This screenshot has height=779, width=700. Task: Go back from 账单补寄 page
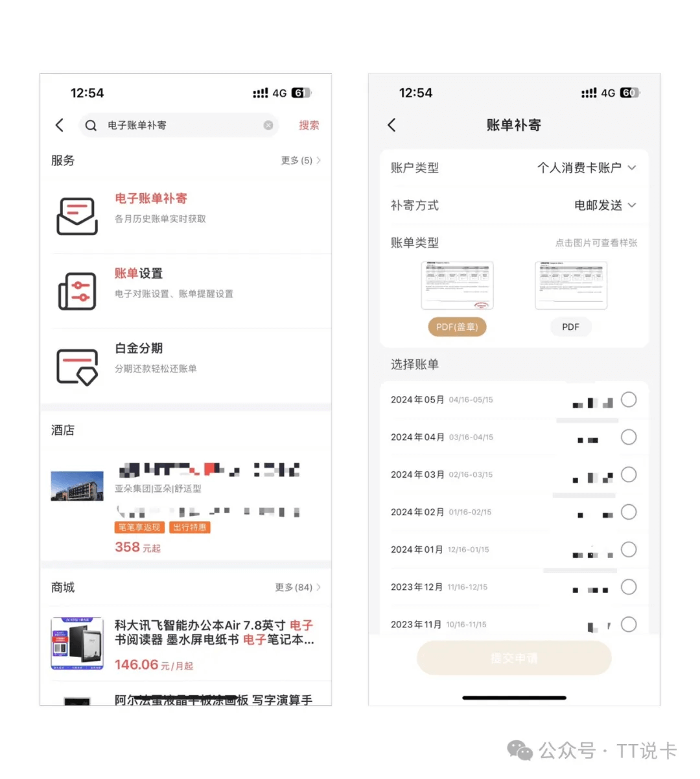click(x=391, y=125)
